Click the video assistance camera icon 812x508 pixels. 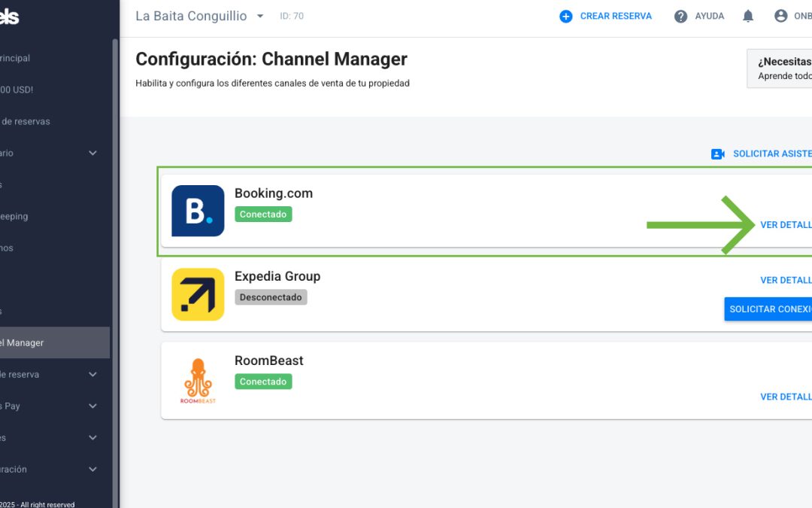[718, 154]
